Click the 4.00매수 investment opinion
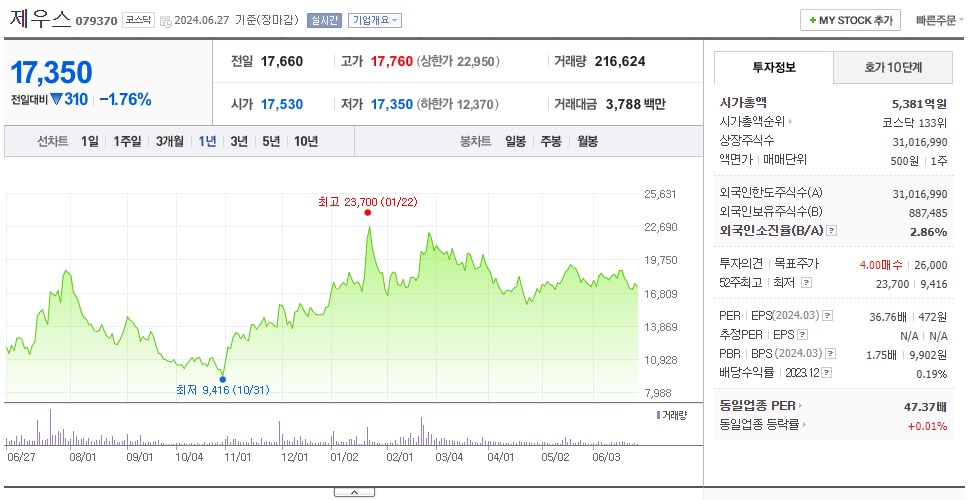Viewport: 968px width, 500px height. coord(881,265)
